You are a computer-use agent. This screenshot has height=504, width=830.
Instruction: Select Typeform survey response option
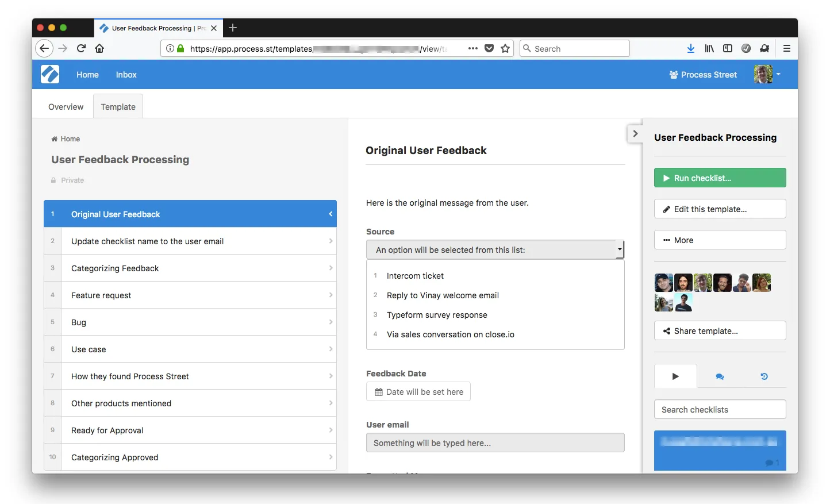coord(437,315)
